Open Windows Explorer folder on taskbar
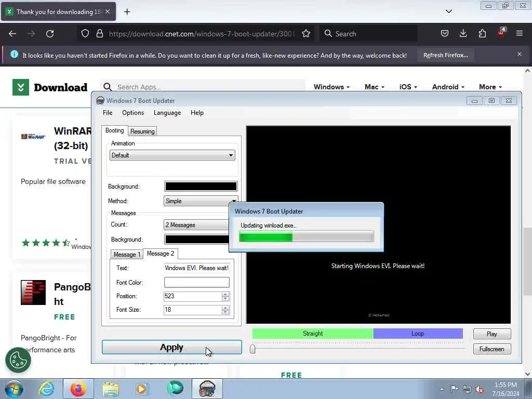This screenshot has width=532, height=399. tap(111, 389)
